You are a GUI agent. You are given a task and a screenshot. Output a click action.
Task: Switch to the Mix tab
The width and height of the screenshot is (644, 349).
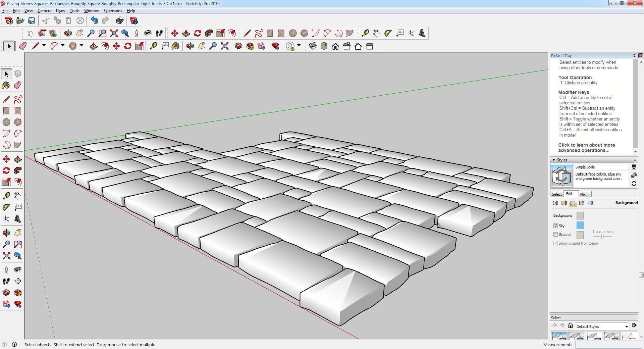pos(583,194)
